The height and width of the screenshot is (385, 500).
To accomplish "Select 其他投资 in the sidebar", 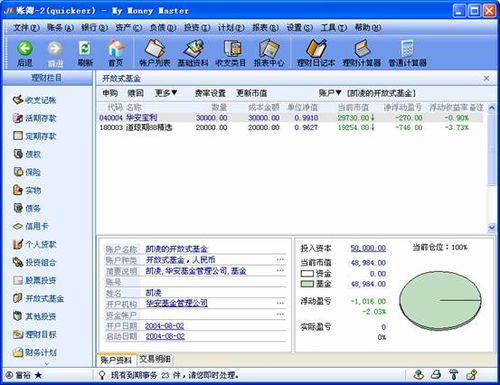I will (x=34, y=316).
